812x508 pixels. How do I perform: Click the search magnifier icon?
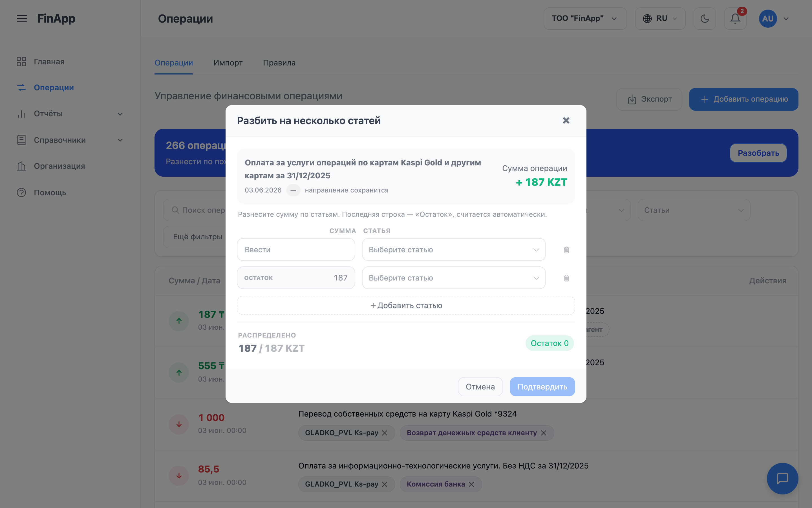(x=175, y=210)
